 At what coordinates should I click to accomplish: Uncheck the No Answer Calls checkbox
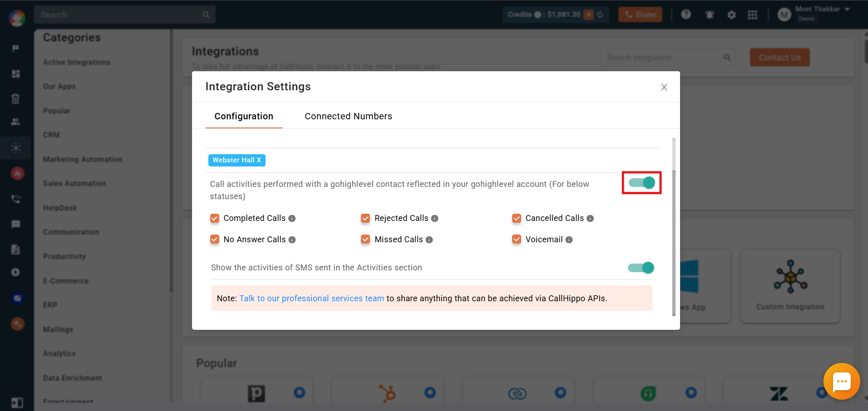pos(215,239)
